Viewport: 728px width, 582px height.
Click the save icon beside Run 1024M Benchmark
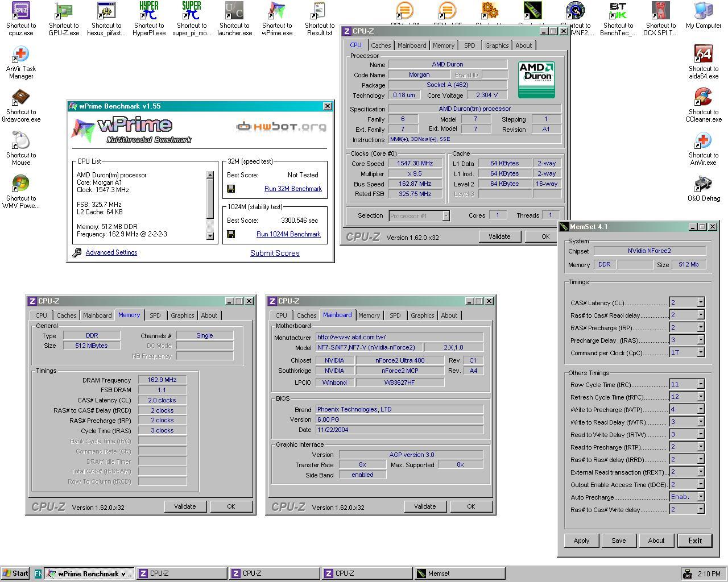(x=231, y=234)
